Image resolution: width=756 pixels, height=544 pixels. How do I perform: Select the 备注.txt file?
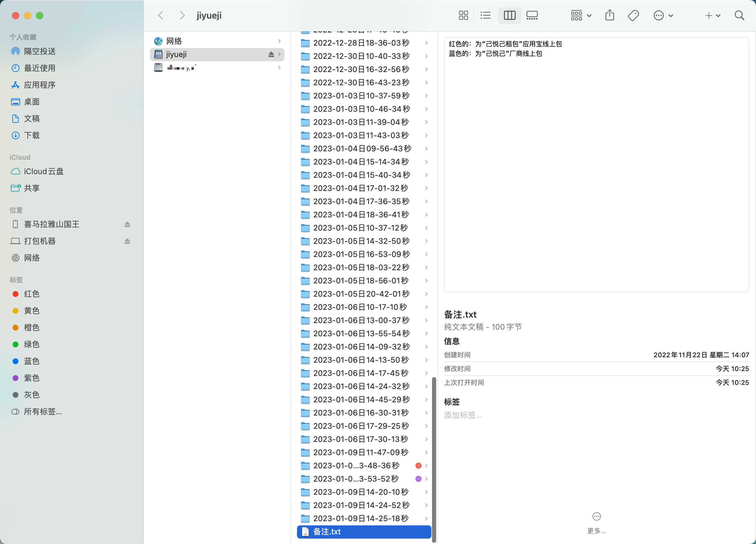(x=364, y=532)
